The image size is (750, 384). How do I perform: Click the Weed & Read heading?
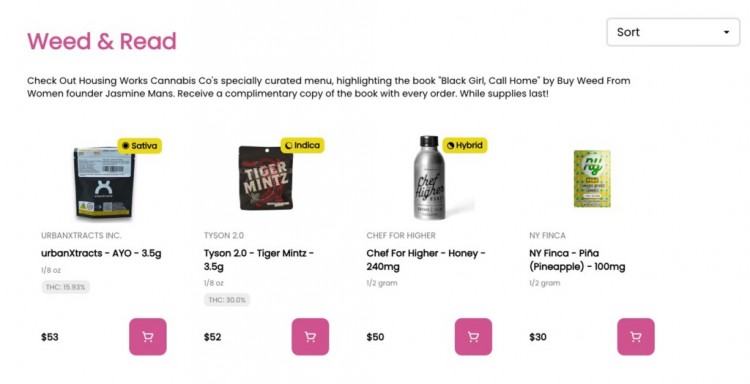(102, 41)
